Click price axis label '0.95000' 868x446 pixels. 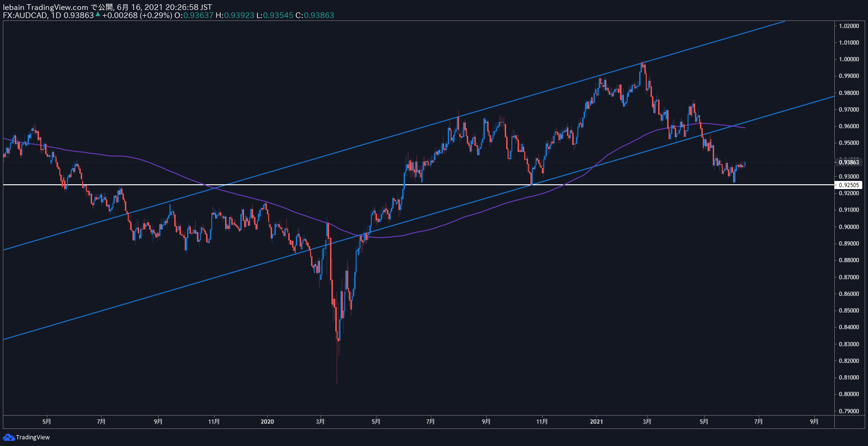tap(849, 143)
